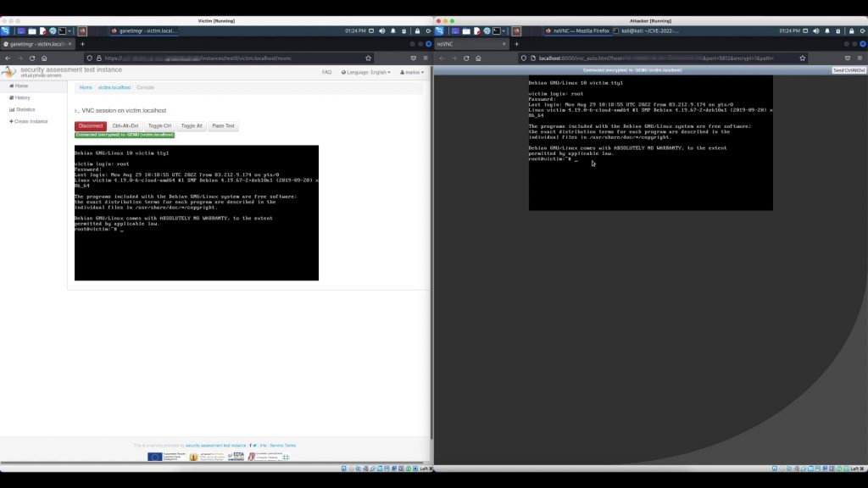
Task: Open Statistics in the sidebar
Action: tap(23, 109)
